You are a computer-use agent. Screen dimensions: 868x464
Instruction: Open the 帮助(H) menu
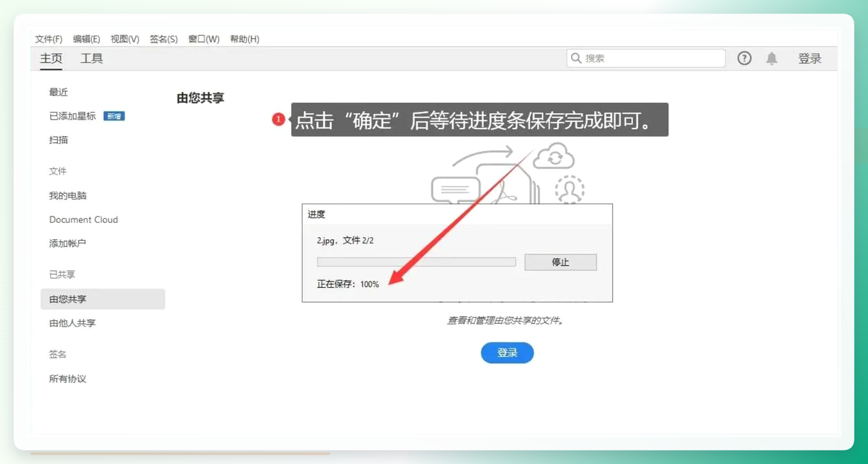coord(244,39)
